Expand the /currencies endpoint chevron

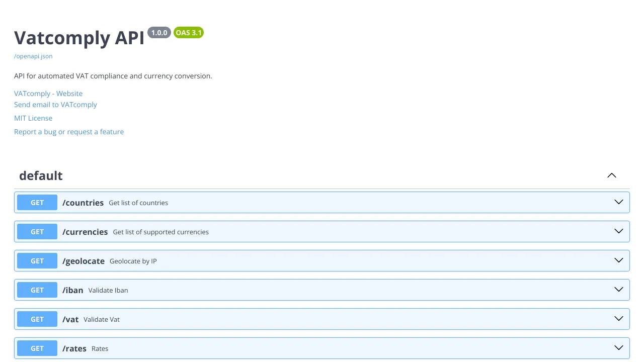click(x=619, y=231)
